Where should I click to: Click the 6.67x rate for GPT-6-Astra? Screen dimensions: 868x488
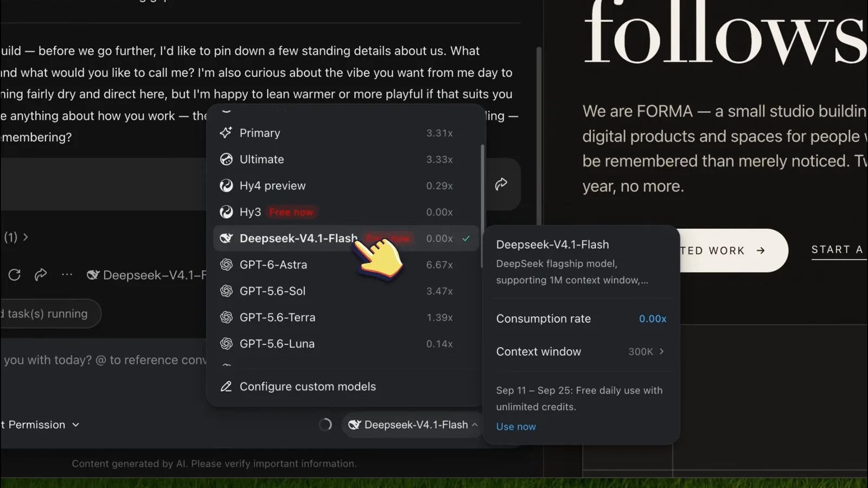point(439,265)
